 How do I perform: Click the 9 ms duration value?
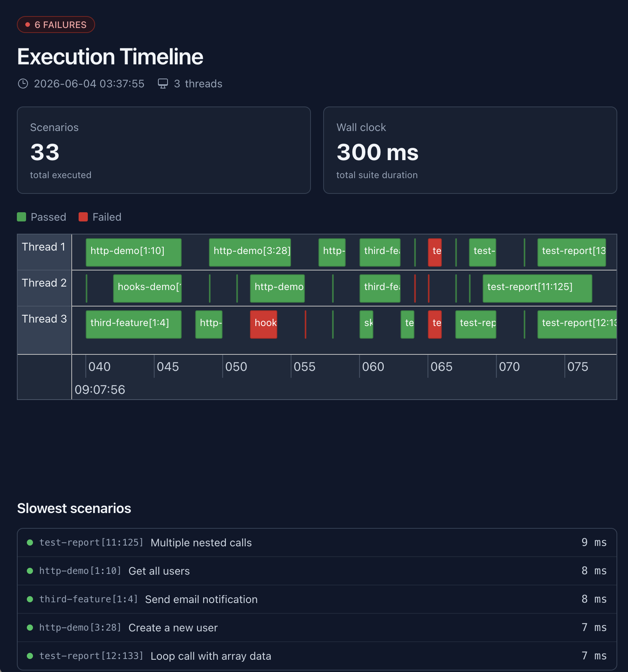(x=594, y=543)
